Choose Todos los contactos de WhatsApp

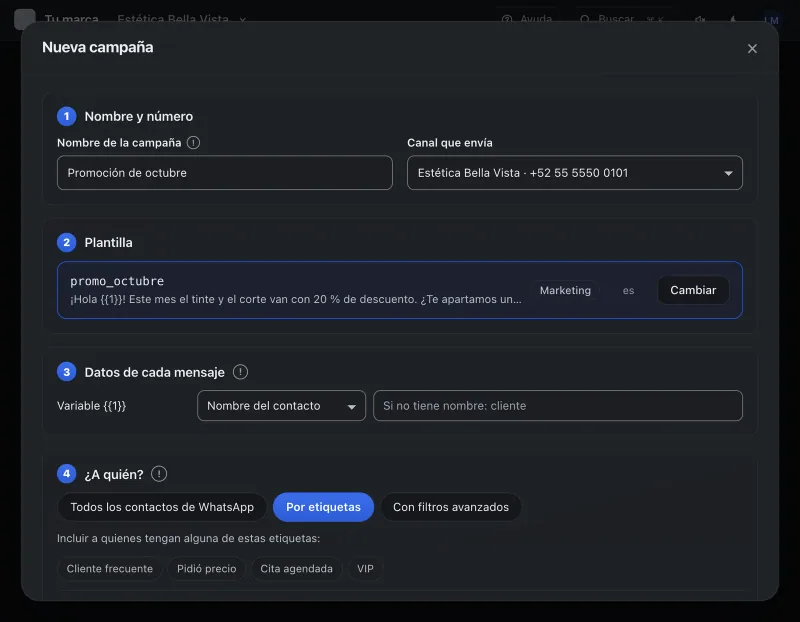point(162,507)
